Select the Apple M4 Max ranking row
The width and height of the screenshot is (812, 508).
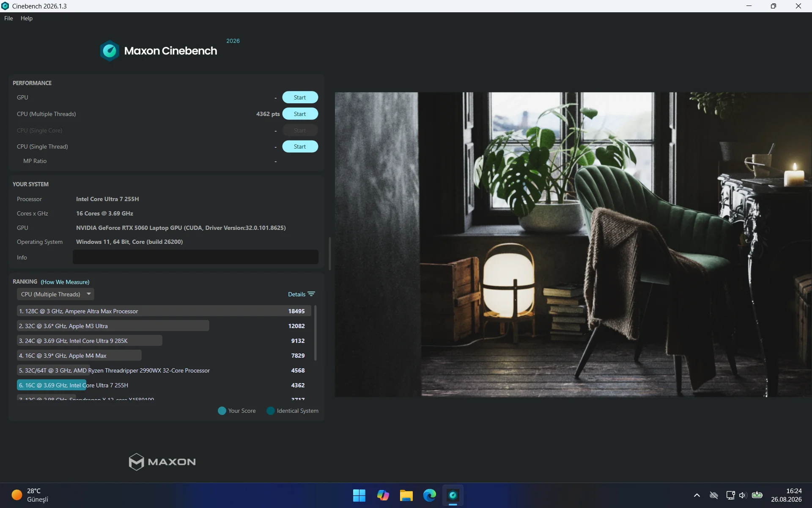164,356
